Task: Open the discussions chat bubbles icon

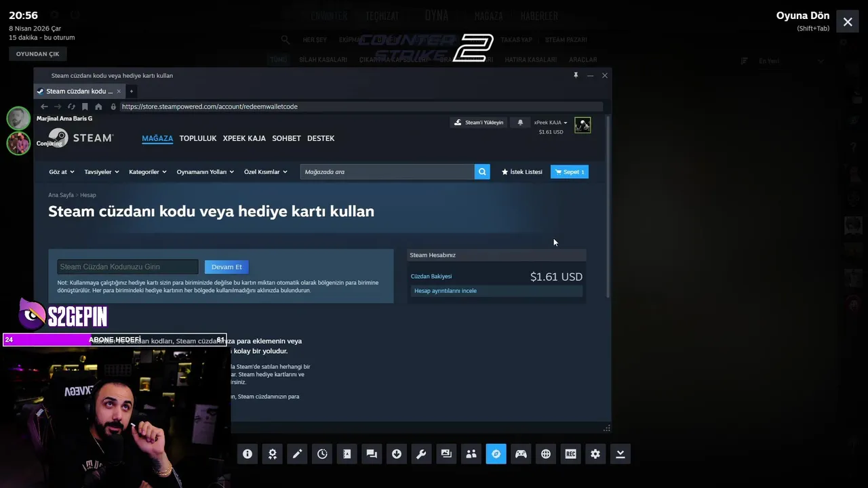Action: click(372, 454)
